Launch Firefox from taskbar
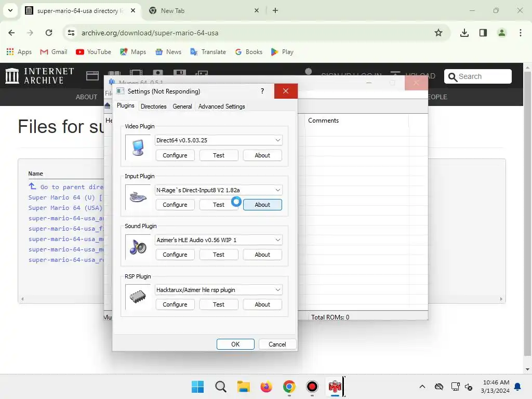Viewport: 532px width, 399px height. (267, 387)
